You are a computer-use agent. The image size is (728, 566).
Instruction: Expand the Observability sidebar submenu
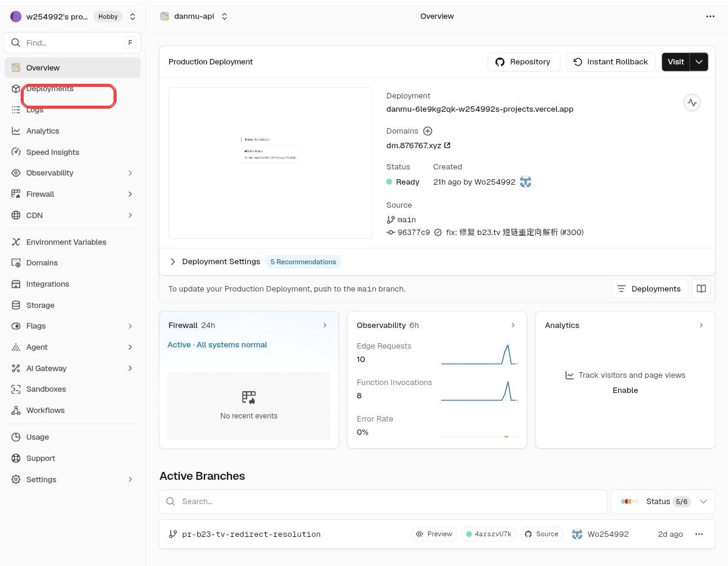coord(130,172)
